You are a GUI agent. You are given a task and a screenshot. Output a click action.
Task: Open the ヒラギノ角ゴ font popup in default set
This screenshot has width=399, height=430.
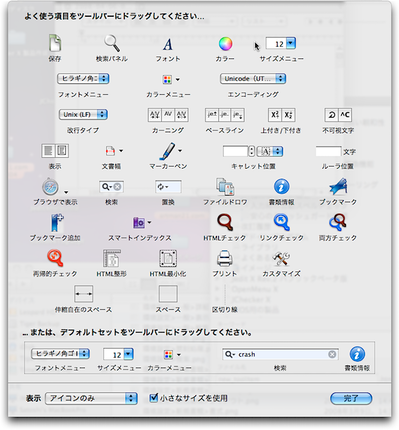pyautogui.click(x=60, y=354)
